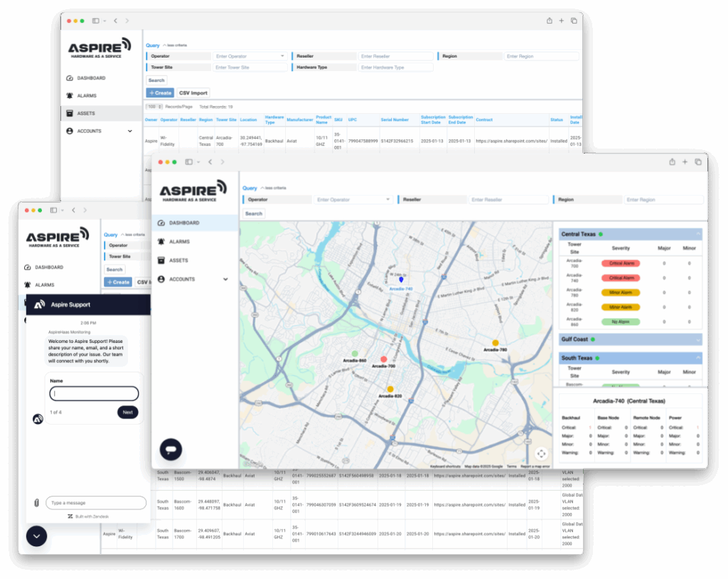Viewport: 728px width, 579px height.
Task: Click the Critical Alarm badge for Arcadia-700
Action: [x=621, y=263]
